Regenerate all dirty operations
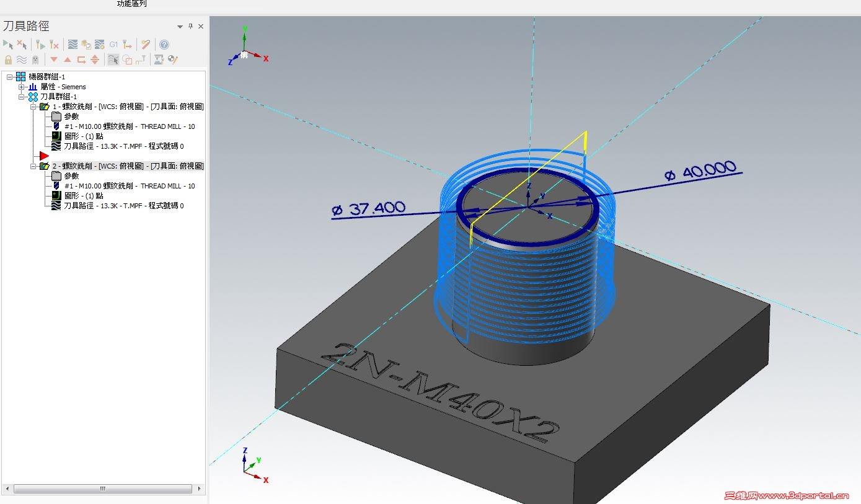The height and width of the screenshot is (504, 861). pyautogui.click(x=55, y=45)
